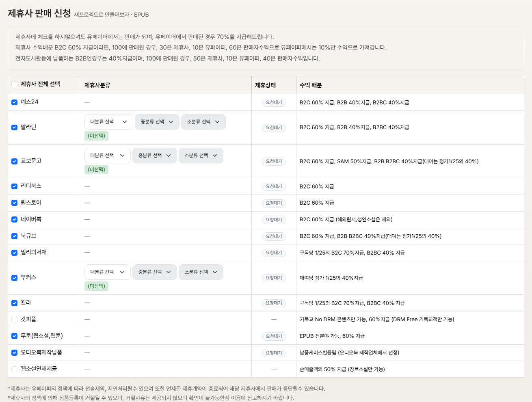Image resolution: width=532 pixels, height=402 pixels.
Task: Uncheck the 원스토어 checkbox
Action: point(15,203)
